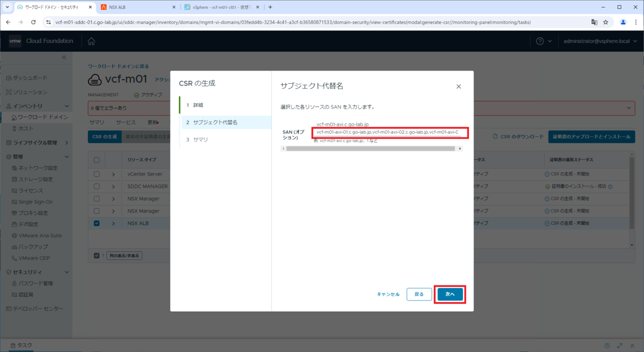Screen dimensions: 644x352
Task: Check the vCenter Server row checkbox
Action: [97, 174]
